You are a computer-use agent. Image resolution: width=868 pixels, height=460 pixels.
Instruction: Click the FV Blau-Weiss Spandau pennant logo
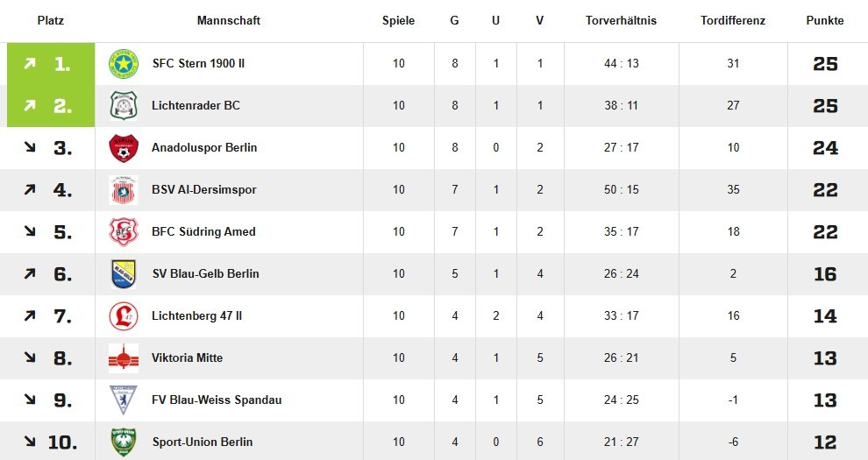pyautogui.click(x=123, y=400)
